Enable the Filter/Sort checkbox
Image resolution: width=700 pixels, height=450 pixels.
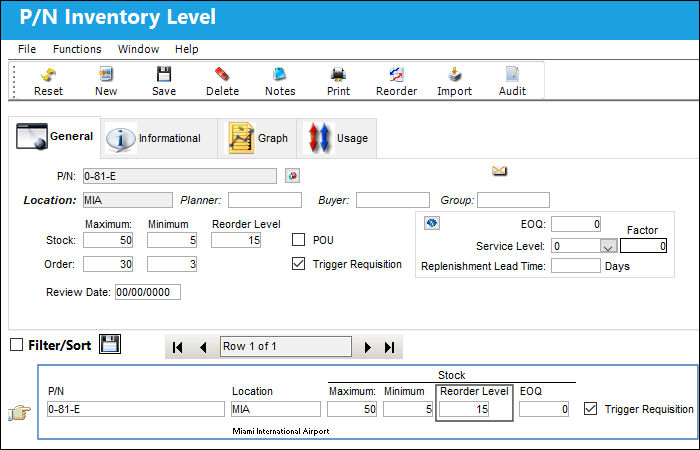tap(17, 345)
